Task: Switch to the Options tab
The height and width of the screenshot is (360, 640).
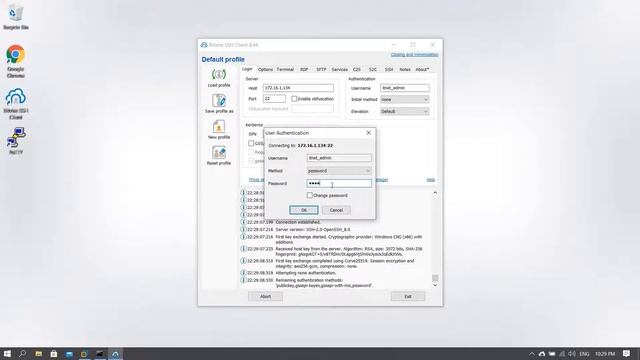Action: [265, 69]
